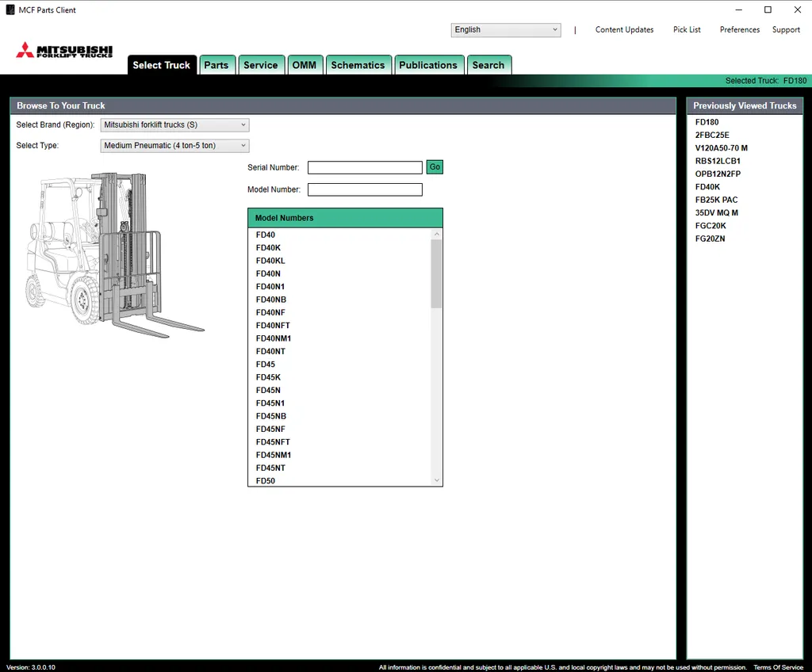Screen dimensions: 812x672
Task: Minimize the MCF Parts Client window
Action: pyautogui.click(x=739, y=10)
